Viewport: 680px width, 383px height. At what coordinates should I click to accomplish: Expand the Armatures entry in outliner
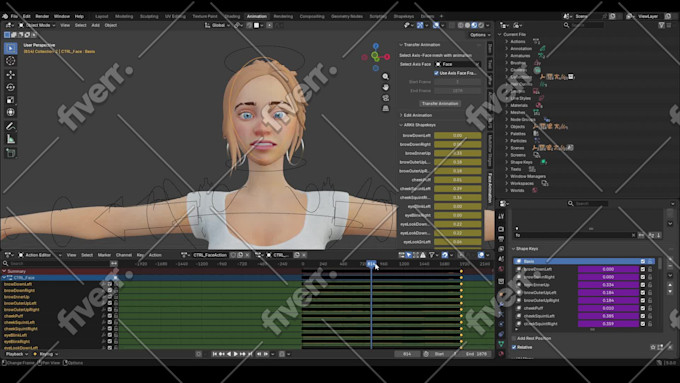[507, 56]
